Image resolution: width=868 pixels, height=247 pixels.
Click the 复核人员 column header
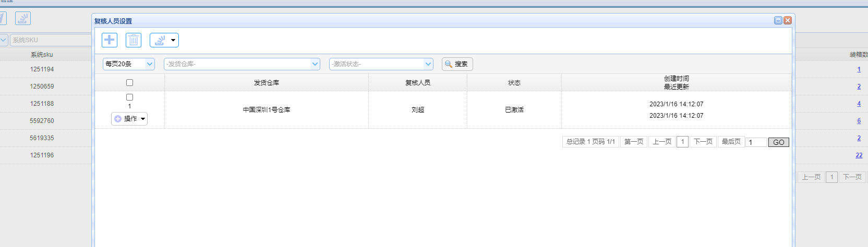(418, 82)
